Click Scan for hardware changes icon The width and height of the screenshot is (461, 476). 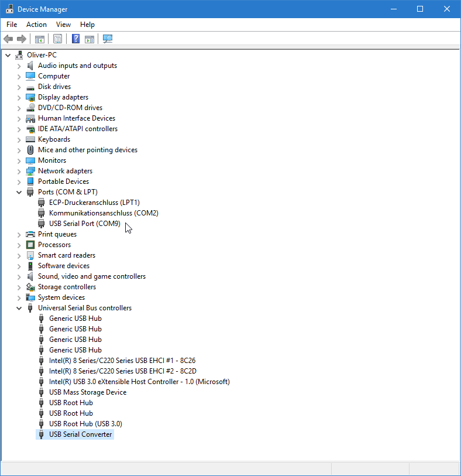pyautogui.click(x=108, y=39)
